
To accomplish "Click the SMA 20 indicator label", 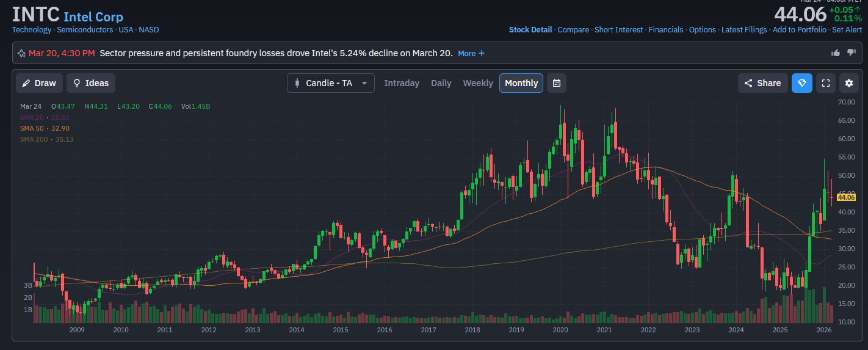I will (45, 117).
